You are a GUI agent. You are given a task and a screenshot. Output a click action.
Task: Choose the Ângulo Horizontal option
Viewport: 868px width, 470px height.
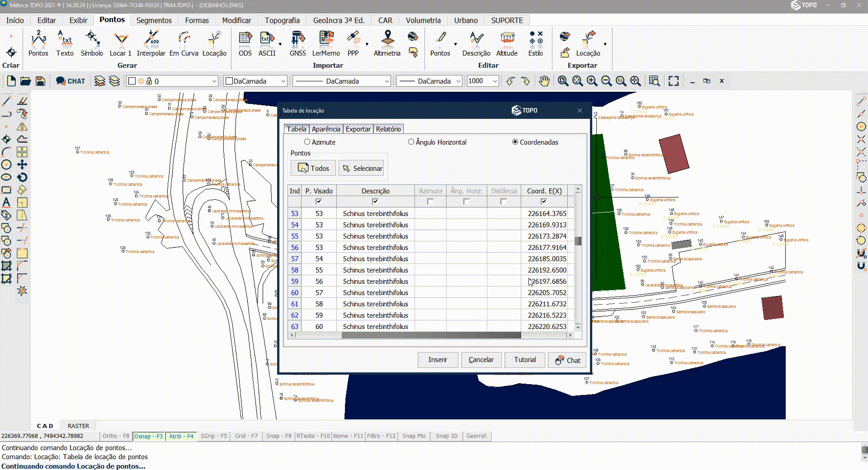click(411, 142)
